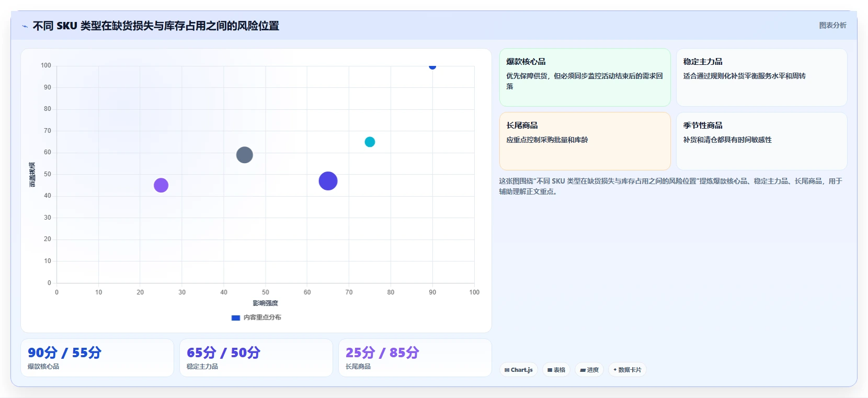Click the 25分 / 85分 stat card
Screen dimensions: 868x398
click(415, 358)
